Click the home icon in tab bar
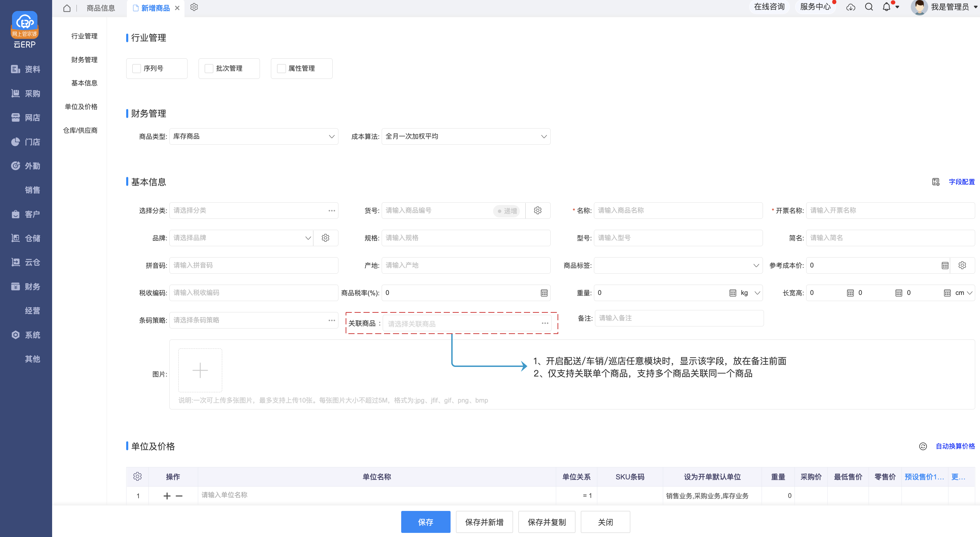 67,8
